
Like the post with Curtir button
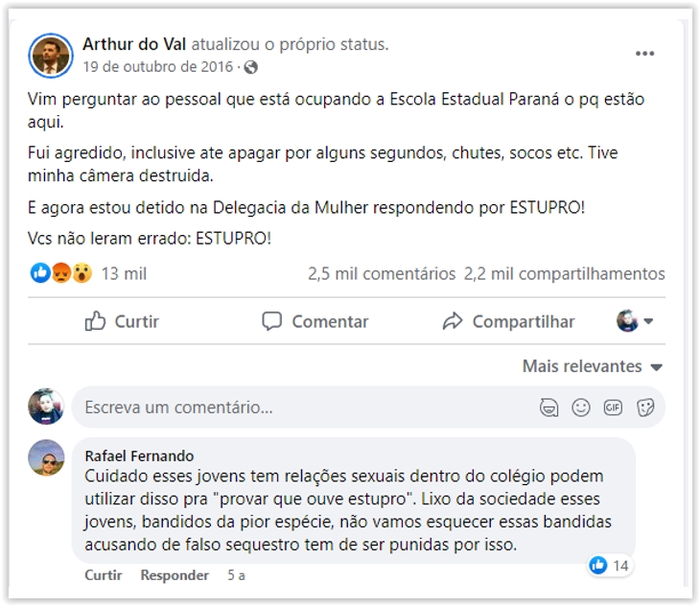point(122,321)
